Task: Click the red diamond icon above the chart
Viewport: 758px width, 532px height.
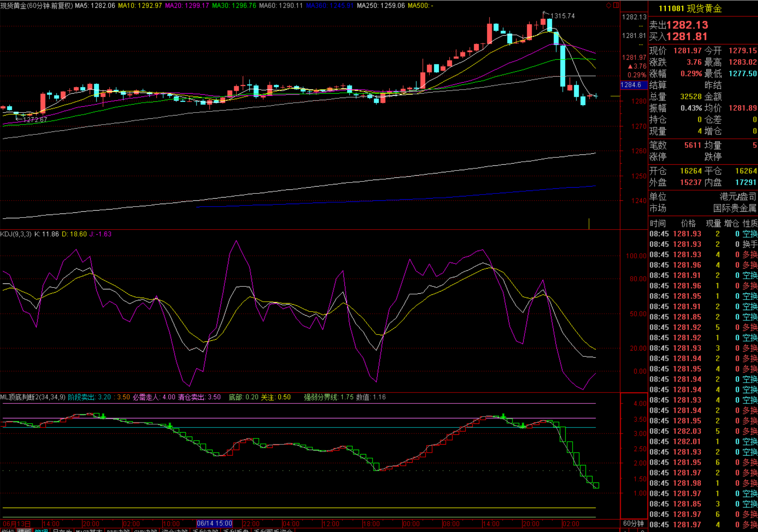Action: click(x=608, y=5)
